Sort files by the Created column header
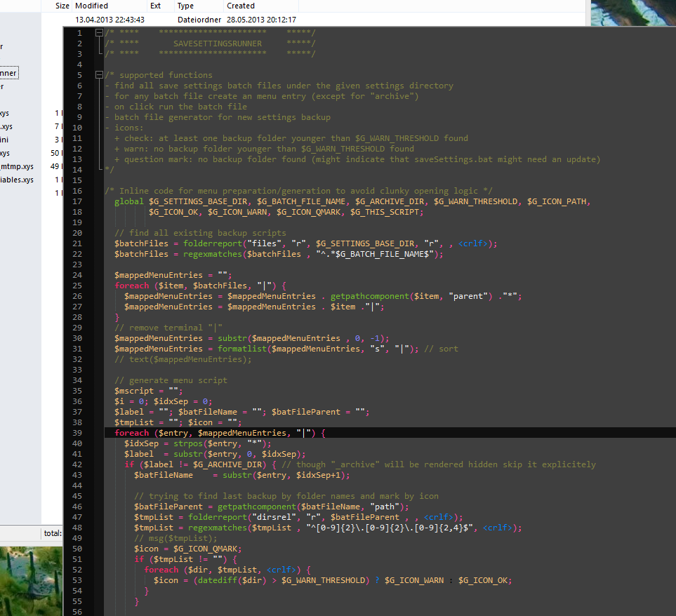The width and height of the screenshot is (676, 616). coord(240,6)
